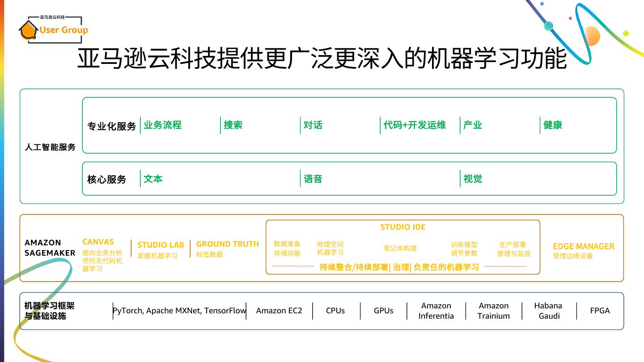Viewport: 644px width, 362px height.
Task: Click the 搜索 category
Action: tap(233, 125)
